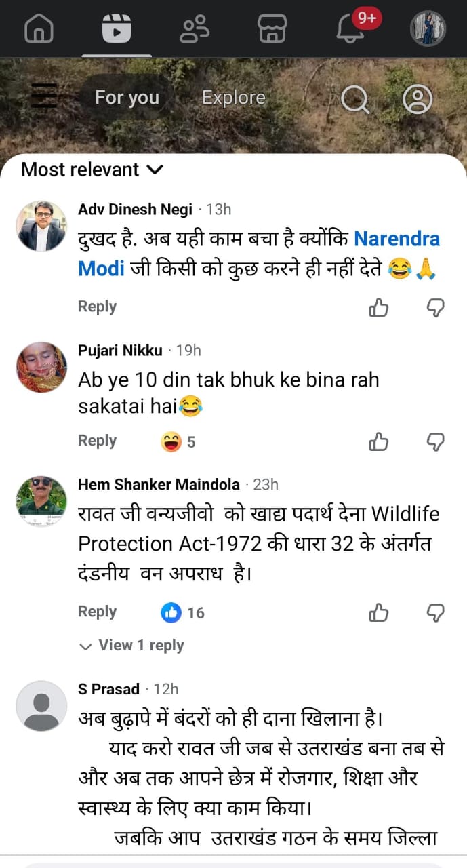This screenshot has width=467, height=868.
Task: Open the Narendra Modi tagged link
Action: coord(397,239)
